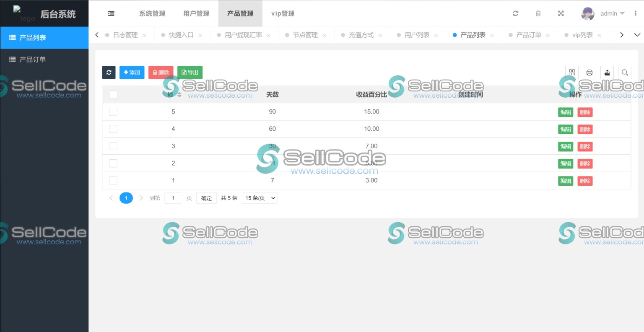Viewport: 644px width, 332px height.
Task: Click the 15.00 profit value cell
Action: click(371, 112)
